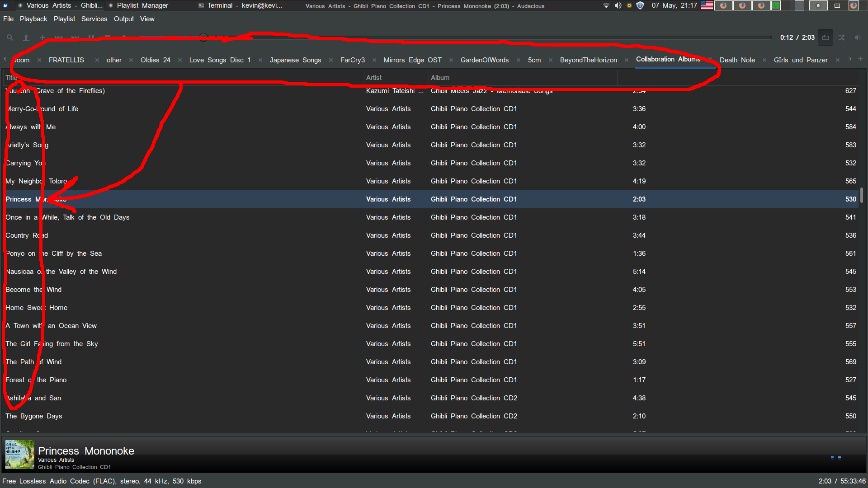
Task: Close the Death Note playlist tab
Action: point(764,60)
